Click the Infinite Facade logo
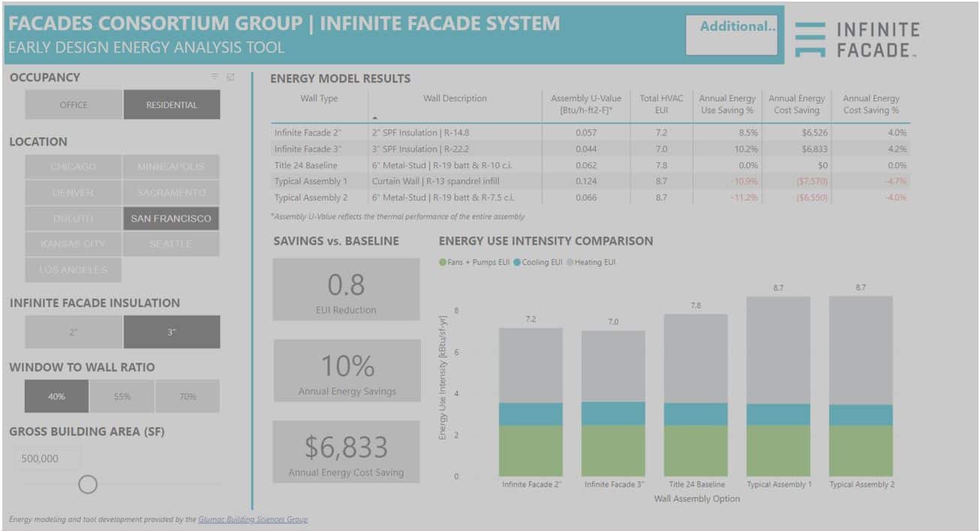 tap(857, 40)
